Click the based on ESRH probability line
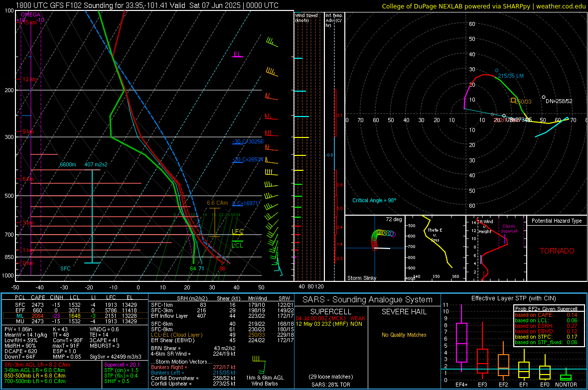The width and height of the screenshot is (588, 390). click(x=546, y=326)
